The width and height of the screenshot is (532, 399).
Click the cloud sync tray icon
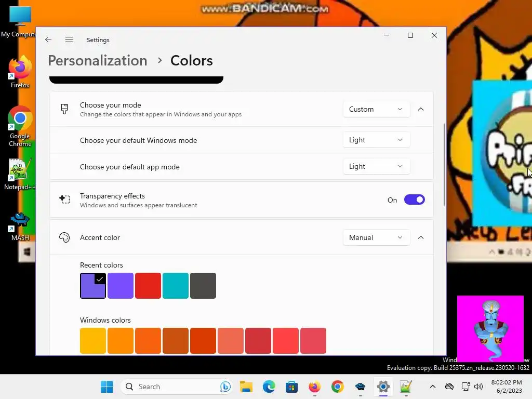(449, 387)
